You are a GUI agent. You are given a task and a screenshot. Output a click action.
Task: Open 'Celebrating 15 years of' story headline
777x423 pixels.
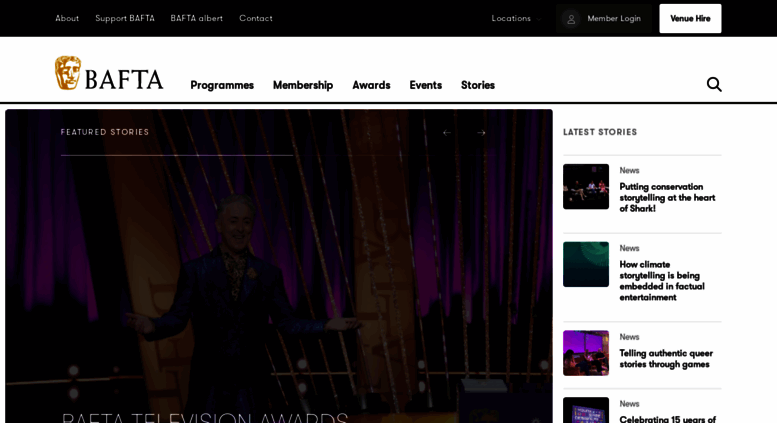pos(667,419)
